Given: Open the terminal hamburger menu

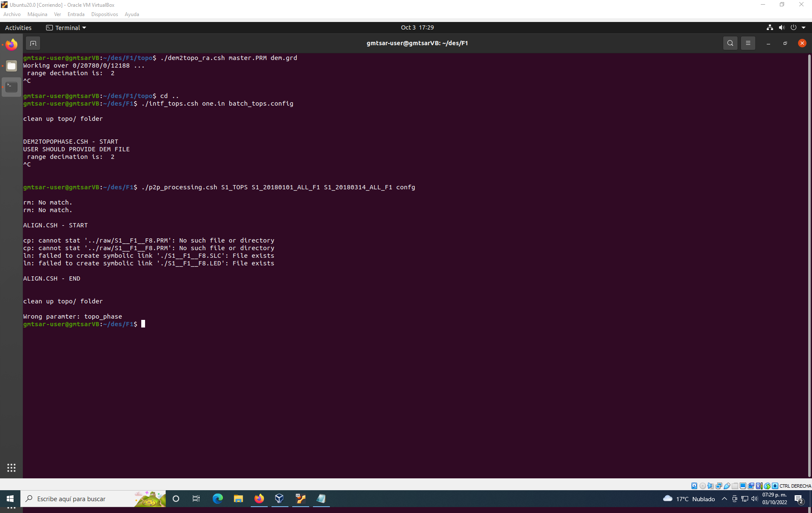Looking at the screenshot, I should 748,43.
